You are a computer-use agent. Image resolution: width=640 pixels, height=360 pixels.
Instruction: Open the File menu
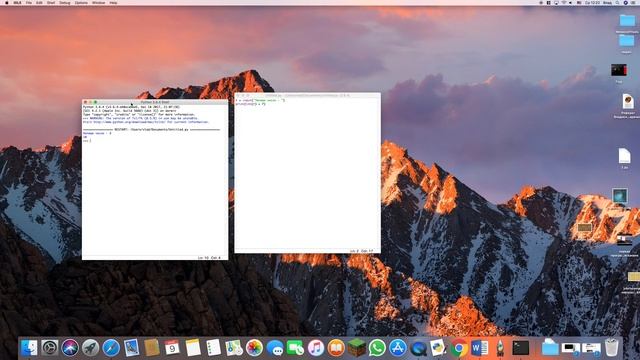pyautogui.click(x=29, y=2)
